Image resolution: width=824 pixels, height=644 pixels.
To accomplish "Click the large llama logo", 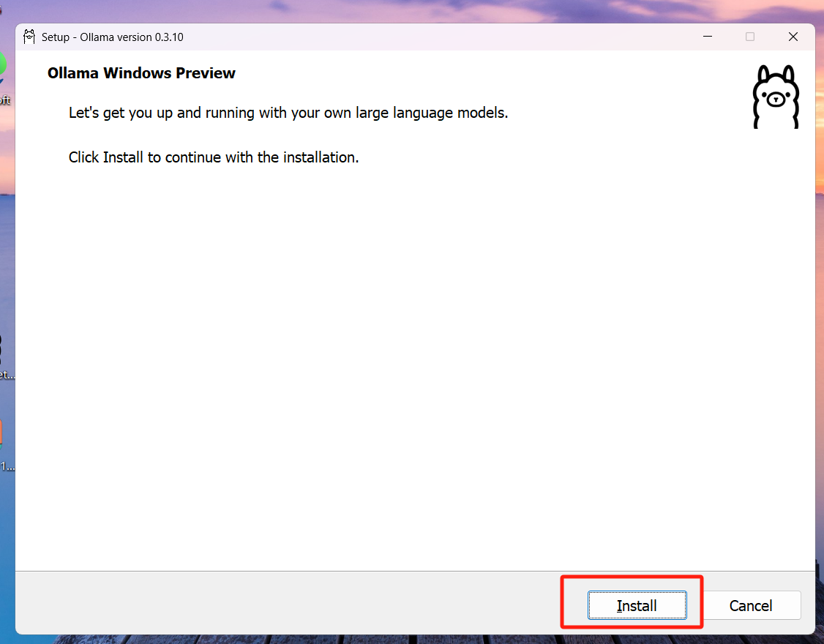I will 776,97.
